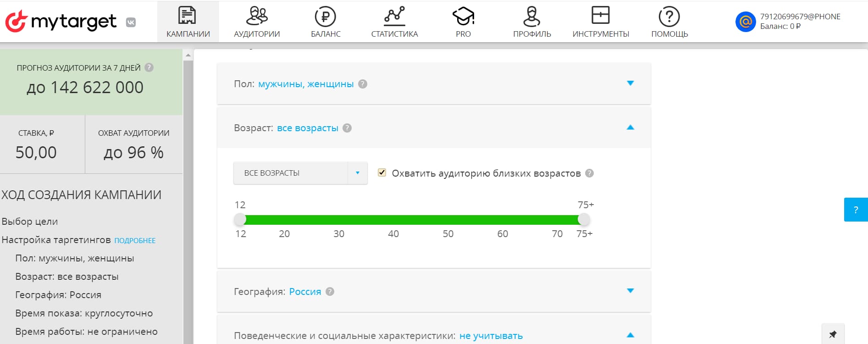
Task: Click the age scale label 60
Action: (x=503, y=234)
